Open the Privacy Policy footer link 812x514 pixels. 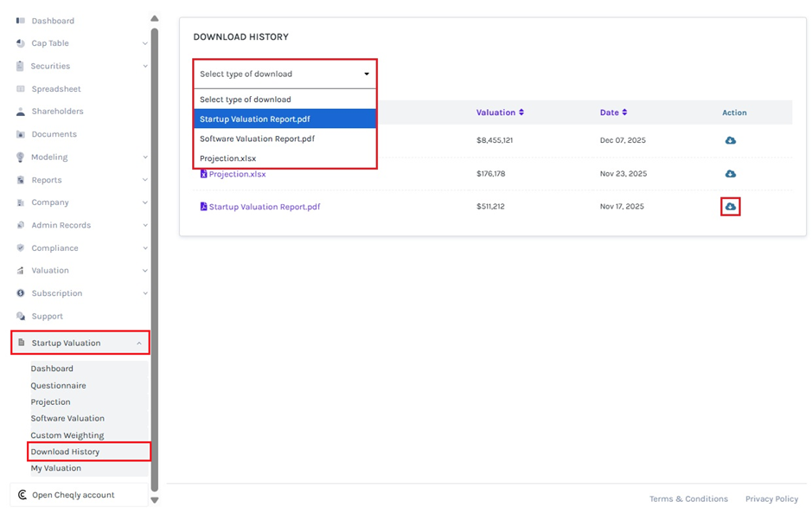coord(771,498)
